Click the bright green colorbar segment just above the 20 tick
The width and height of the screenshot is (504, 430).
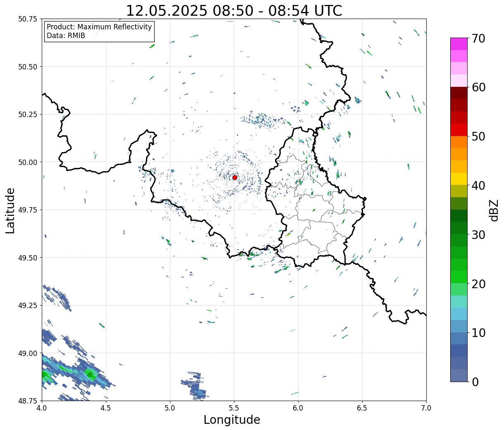459,277
